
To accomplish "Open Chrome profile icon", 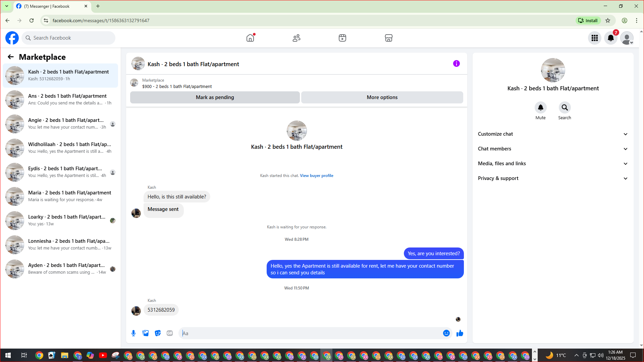I will (x=625, y=20).
